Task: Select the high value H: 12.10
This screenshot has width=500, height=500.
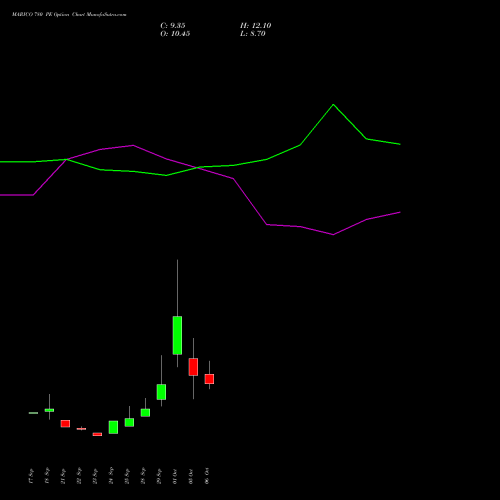Action: coord(255,26)
